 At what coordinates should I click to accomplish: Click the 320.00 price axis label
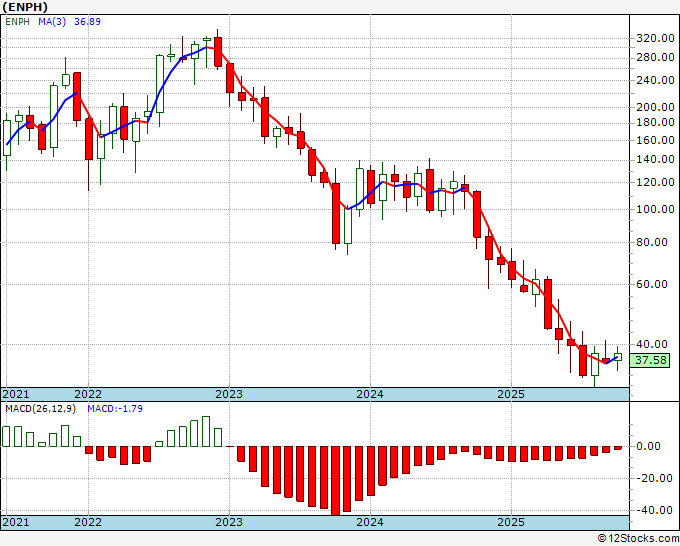coord(655,39)
